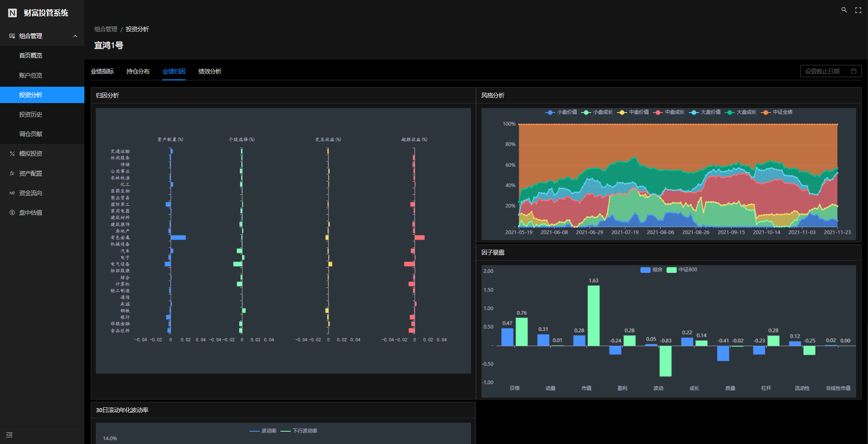The image size is (868, 444).
Task: Open 资产配置 menu
Action: coord(42,173)
